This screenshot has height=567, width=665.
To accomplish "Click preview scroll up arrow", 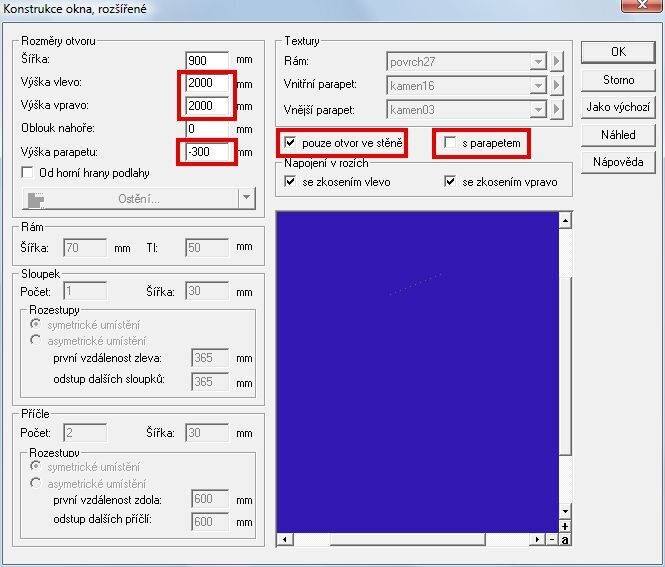I will (x=565, y=221).
